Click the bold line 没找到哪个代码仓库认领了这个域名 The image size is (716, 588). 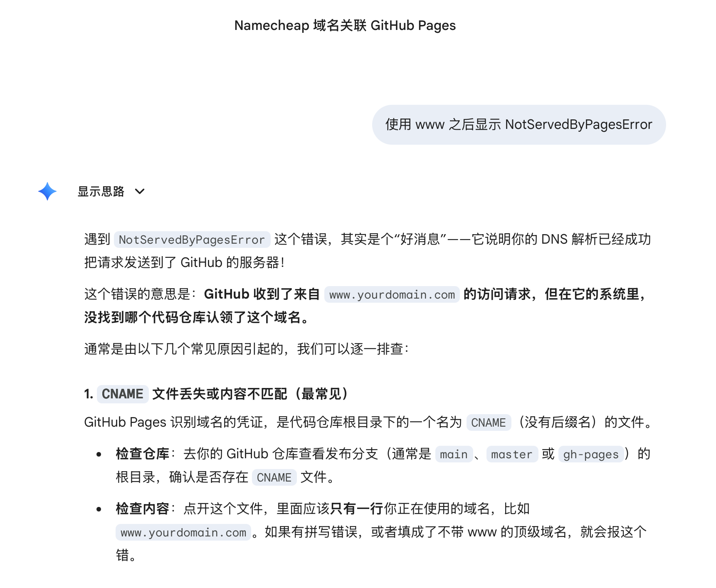(196, 317)
